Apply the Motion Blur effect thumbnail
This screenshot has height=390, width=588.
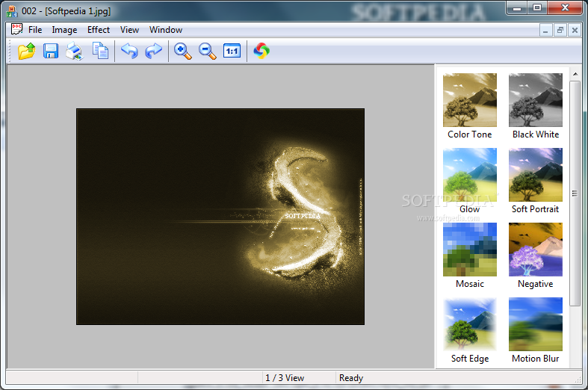(536, 324)
